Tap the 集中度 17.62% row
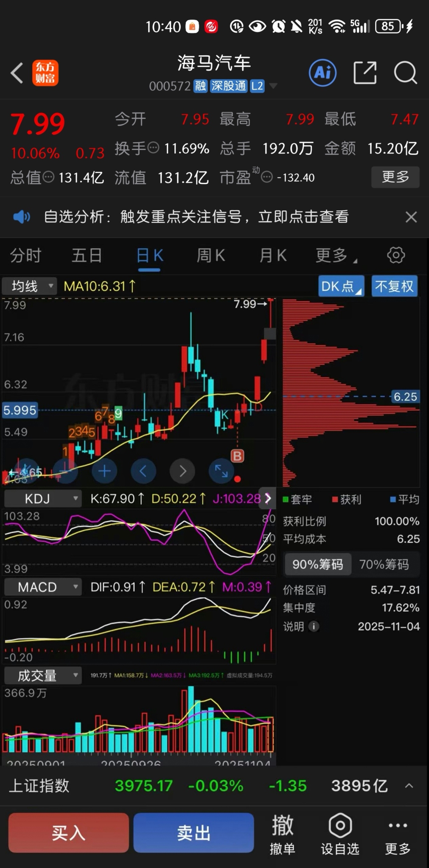 click(x=351, y=608)
